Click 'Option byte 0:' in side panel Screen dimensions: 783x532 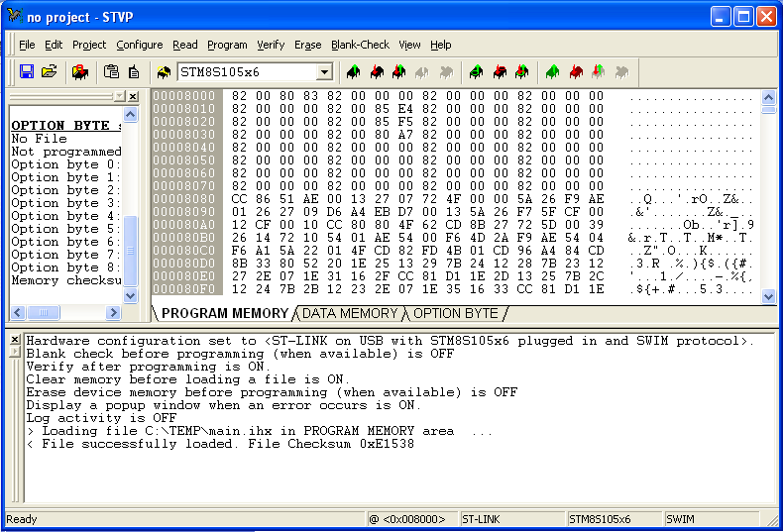click(66, 164)
